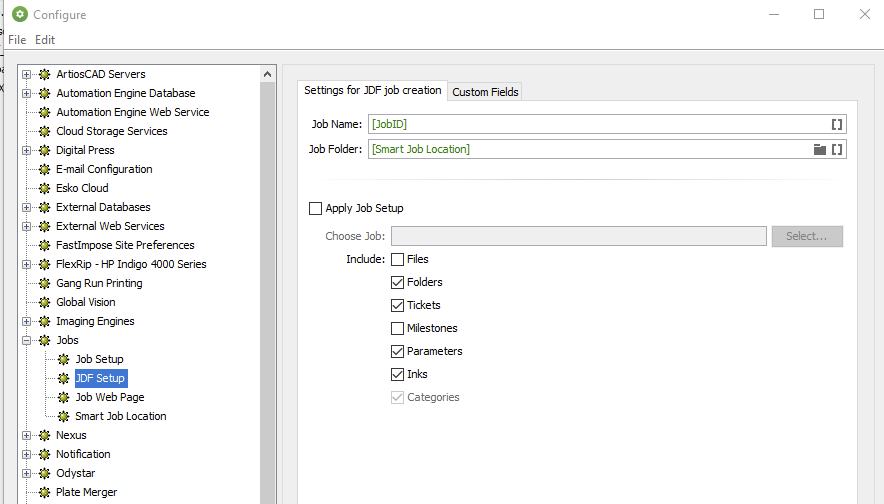Click gear icon beside Global Vision

tap(44, 302)
